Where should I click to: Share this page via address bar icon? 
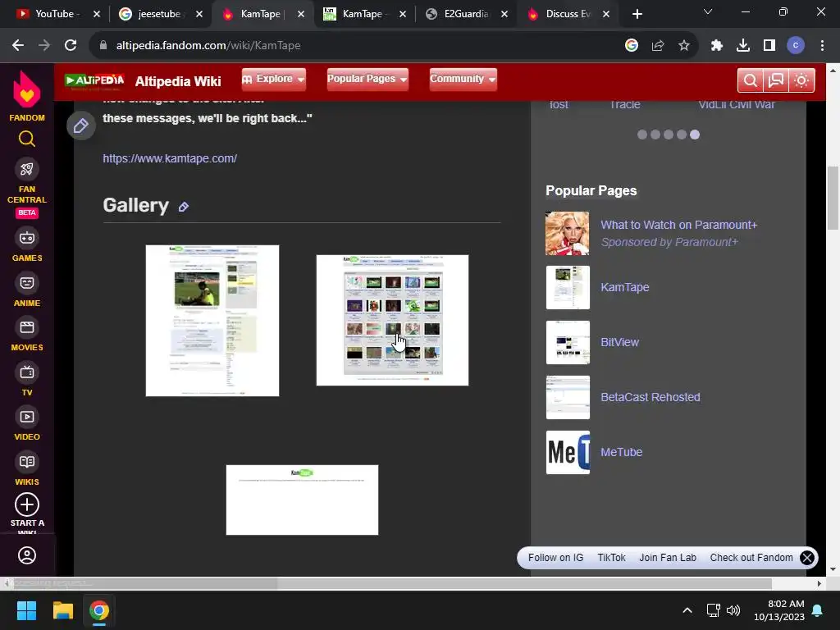point(658,46)
